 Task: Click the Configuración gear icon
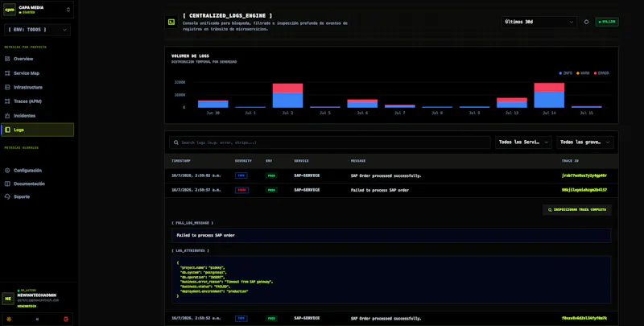(7, 171)
